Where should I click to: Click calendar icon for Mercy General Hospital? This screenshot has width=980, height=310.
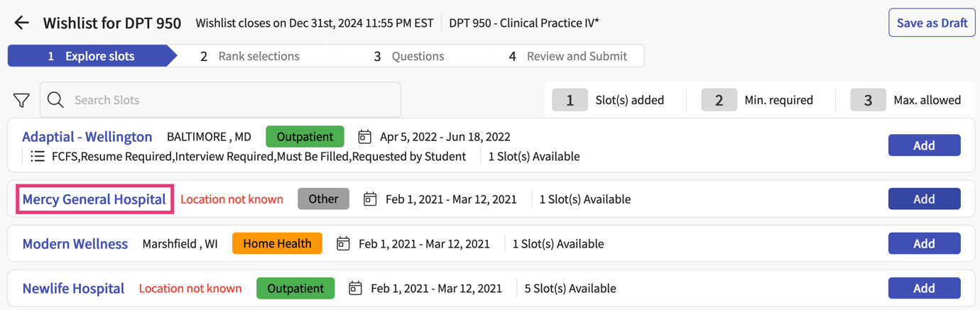pyautogui.click(x=370, y=199)
